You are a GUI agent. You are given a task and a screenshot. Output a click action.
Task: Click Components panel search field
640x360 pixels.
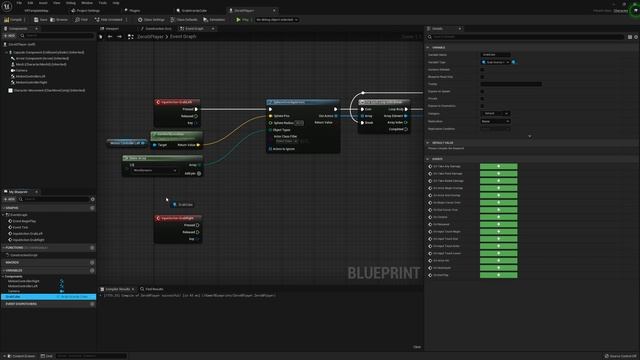pos(57,36)
